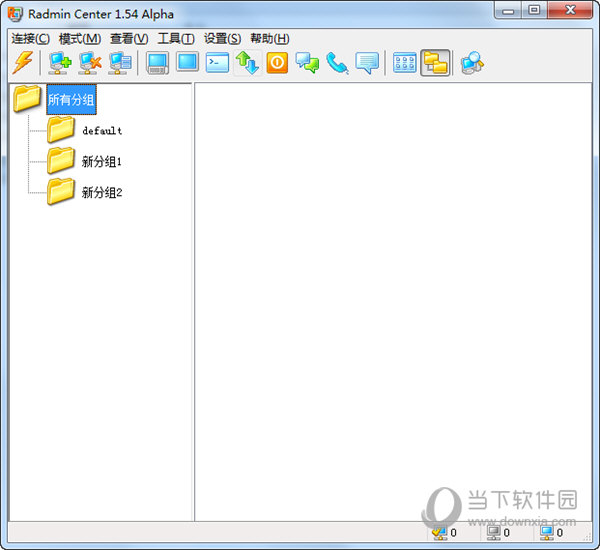Click the orange shutdown power icon
Screen dimensions: 600x550
277,63
